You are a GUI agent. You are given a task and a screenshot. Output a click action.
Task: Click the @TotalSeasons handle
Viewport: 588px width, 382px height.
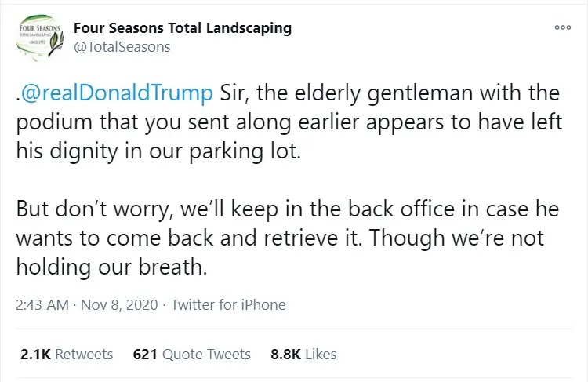pos(122,47)
